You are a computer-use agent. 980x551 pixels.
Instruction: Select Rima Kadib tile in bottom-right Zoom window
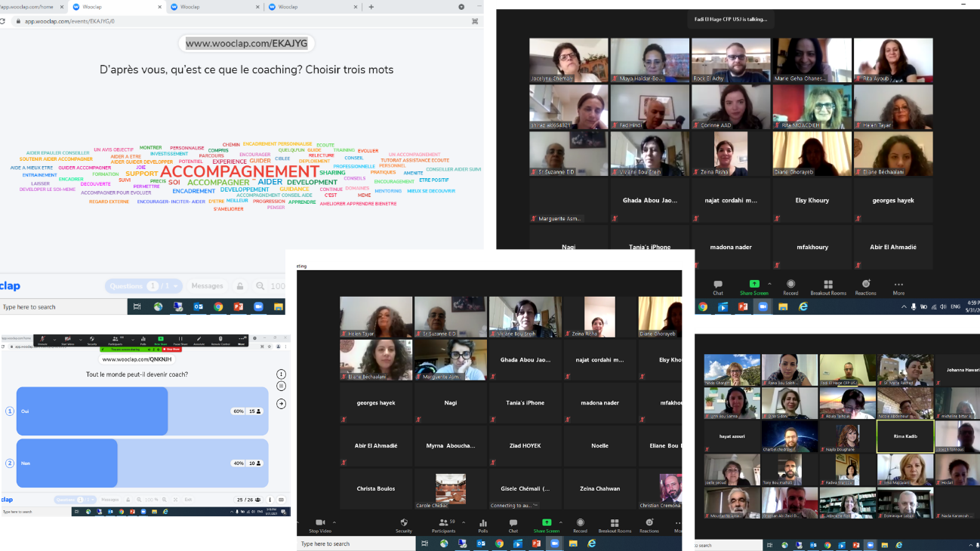click(x=905, y=436)
